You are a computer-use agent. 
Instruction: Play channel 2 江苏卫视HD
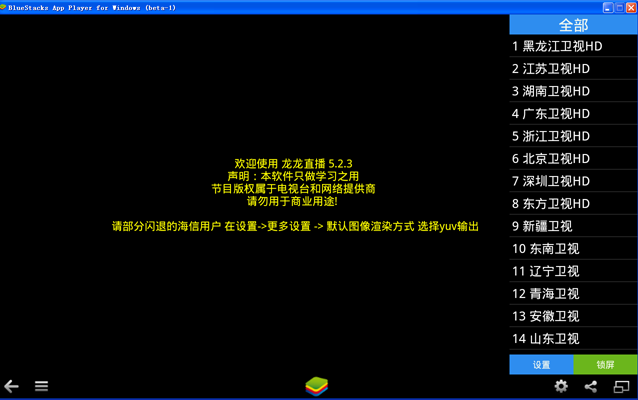573,68
